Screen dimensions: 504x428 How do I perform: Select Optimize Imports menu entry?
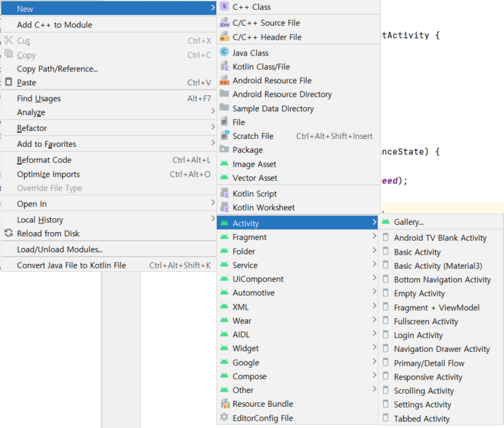tap(108, 174)
